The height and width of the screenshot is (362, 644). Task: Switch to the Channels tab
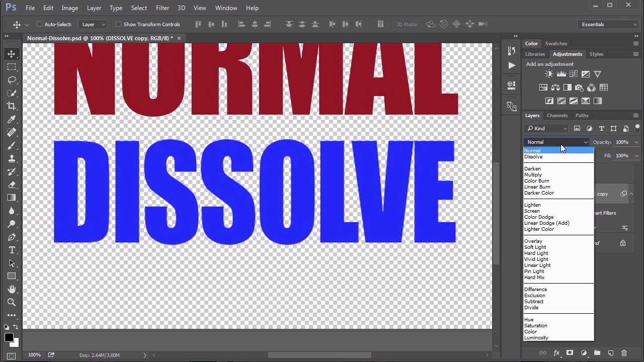coord(557,116)
